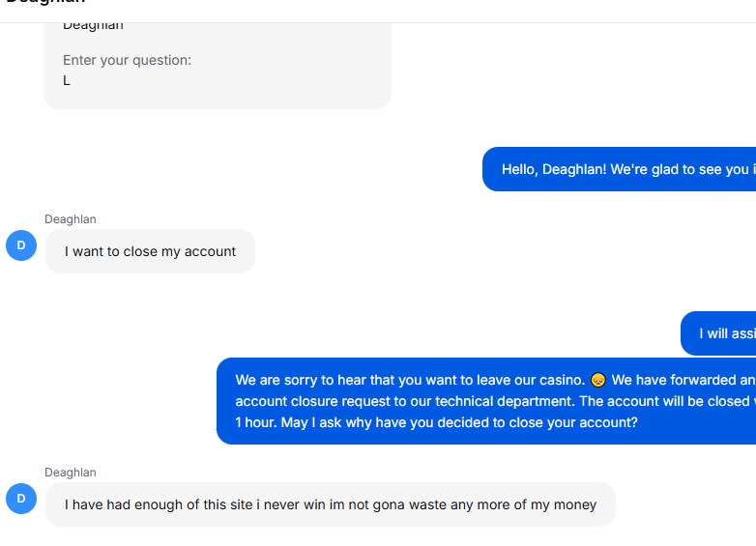Screen dimensions: 756x546
Task: Click the 'We are sorry to hear' sentence
Action: pyautogui.click(x=410, y=380)
